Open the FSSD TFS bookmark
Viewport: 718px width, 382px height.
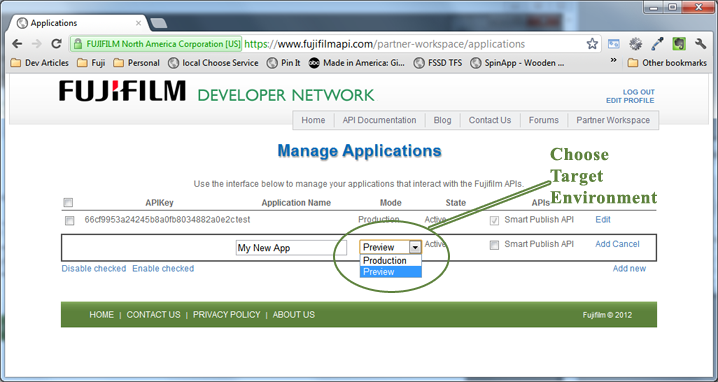[x=438, y=63]
